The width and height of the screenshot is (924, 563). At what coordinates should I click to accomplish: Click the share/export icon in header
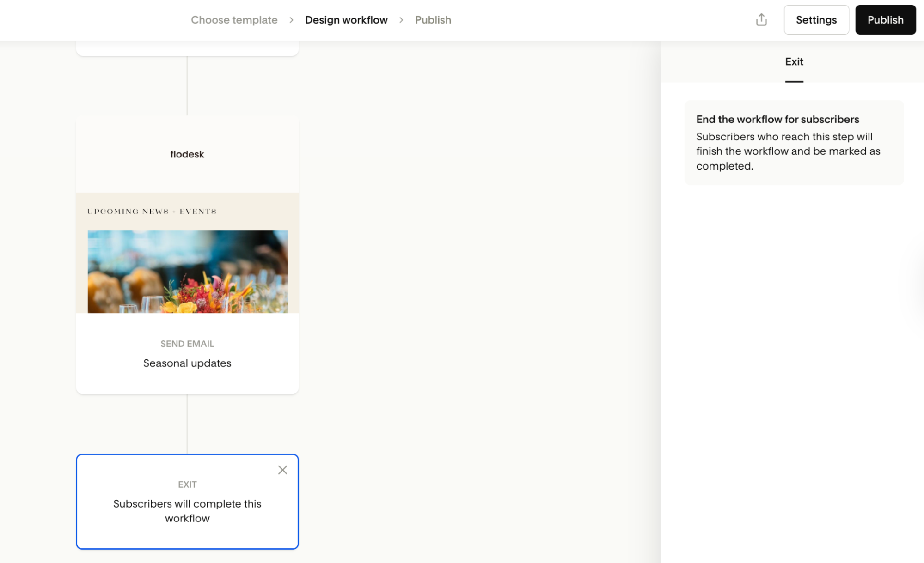coord(761,20)
